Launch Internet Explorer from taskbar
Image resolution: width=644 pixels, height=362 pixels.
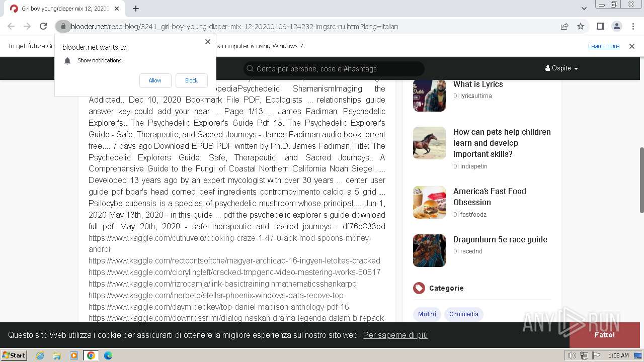[40, 355]
